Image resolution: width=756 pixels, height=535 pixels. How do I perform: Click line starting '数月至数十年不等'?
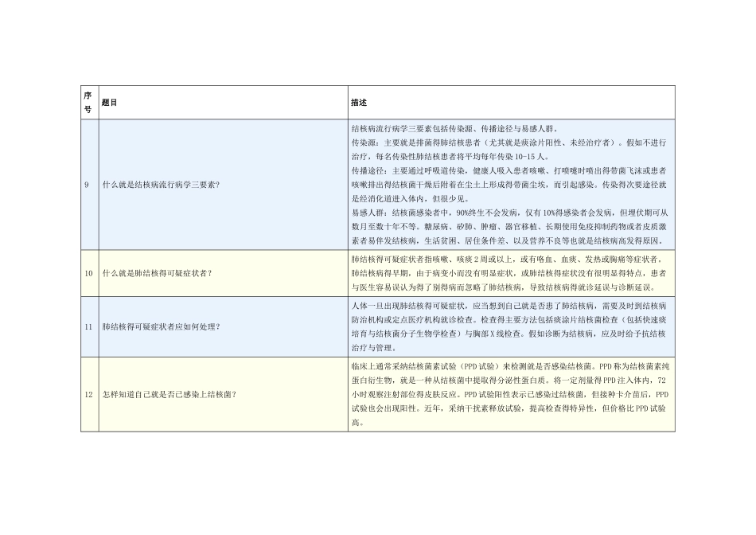509,227
